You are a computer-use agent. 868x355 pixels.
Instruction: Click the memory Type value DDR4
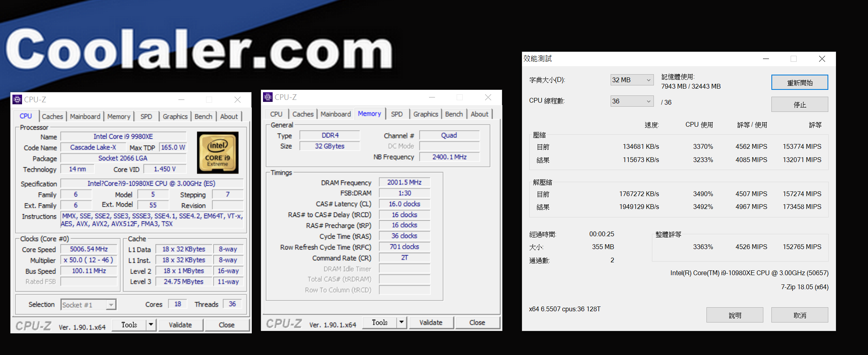point(330,135)
